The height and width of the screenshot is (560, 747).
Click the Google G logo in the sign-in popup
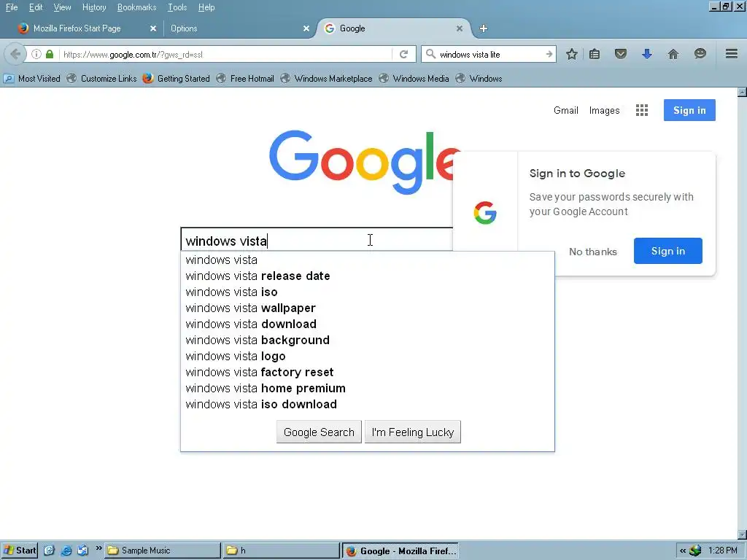[485, 213]
